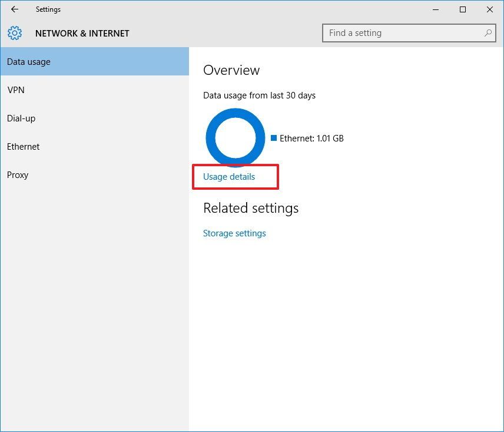Click the NETWORK & INTERNET title
Image resolution: width=504 pixels, height=432 pixels.
[82, 33]
